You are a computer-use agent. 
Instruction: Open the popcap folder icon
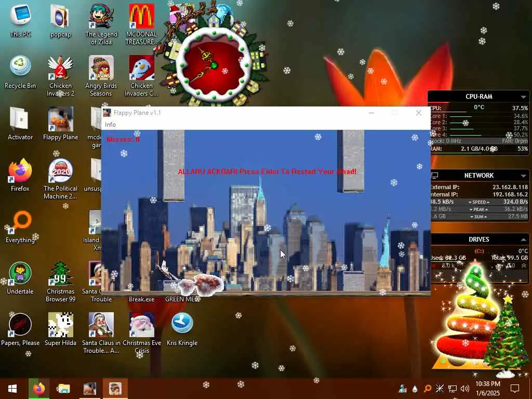(60, 20)
